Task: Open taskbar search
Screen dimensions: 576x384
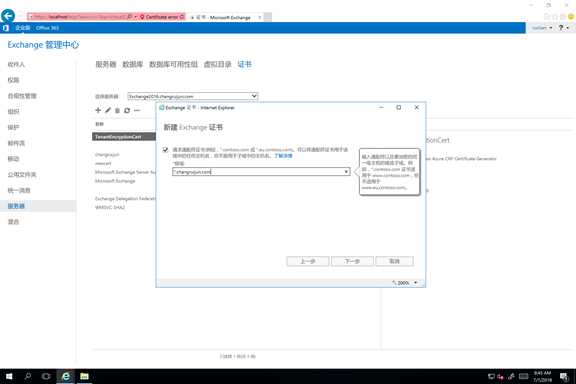Action: pos(28,376)
